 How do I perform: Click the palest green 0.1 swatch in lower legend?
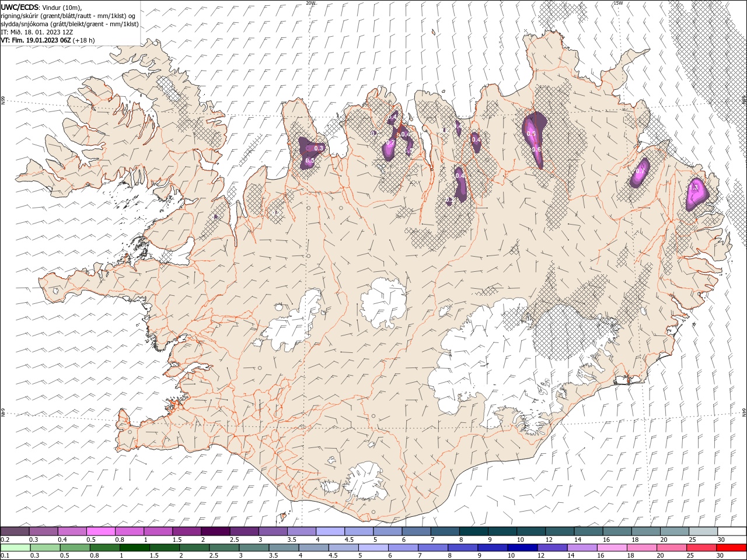tap(15, 548)
